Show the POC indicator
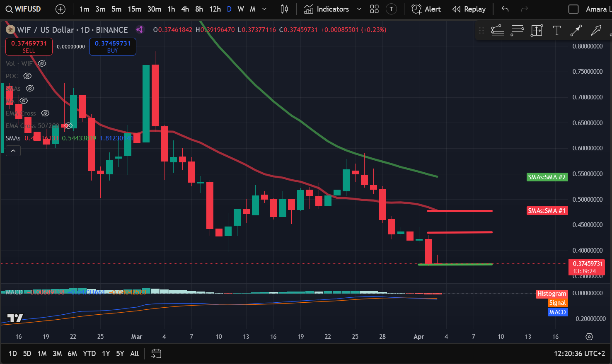This screenshot has width=612, height=364. (27, 76)
